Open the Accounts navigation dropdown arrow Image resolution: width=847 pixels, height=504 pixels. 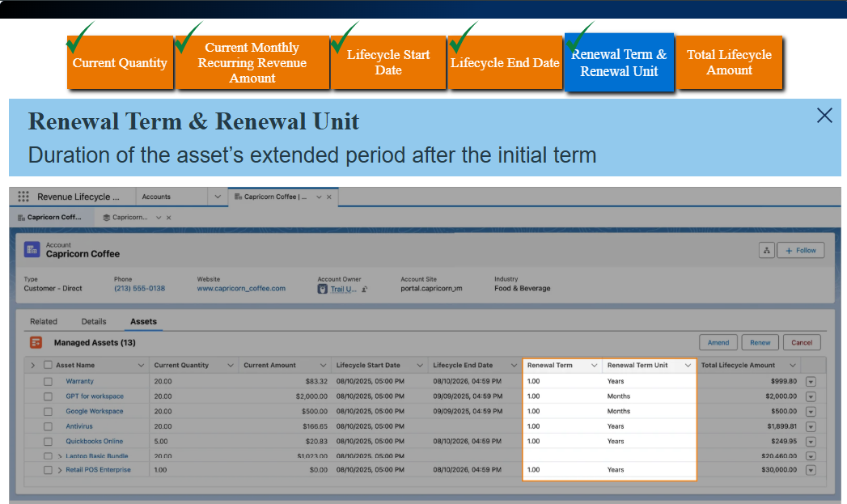tap(218, 197)
